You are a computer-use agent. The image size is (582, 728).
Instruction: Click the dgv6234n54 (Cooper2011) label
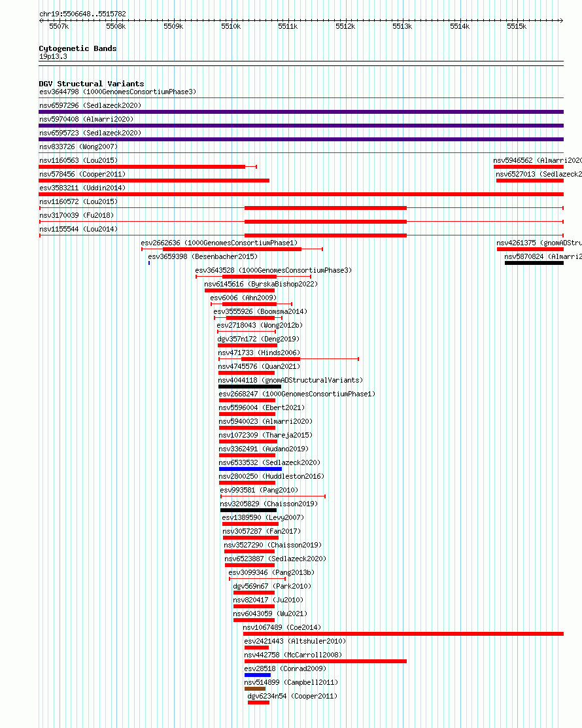[292, 697]
